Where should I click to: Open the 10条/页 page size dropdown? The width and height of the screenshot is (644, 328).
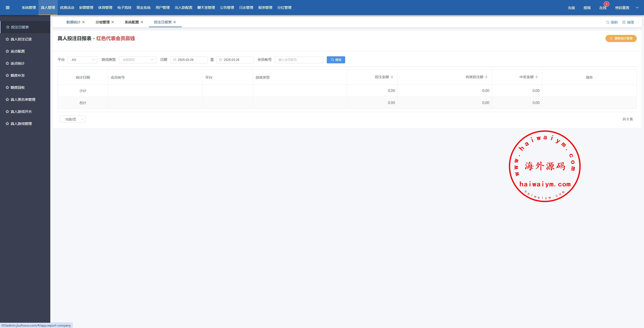click(72, 119)
